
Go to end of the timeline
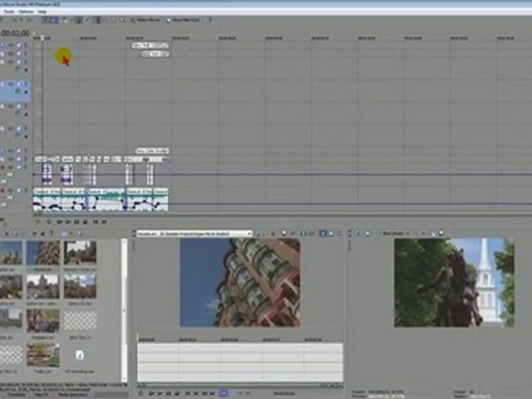coord(104,222)
